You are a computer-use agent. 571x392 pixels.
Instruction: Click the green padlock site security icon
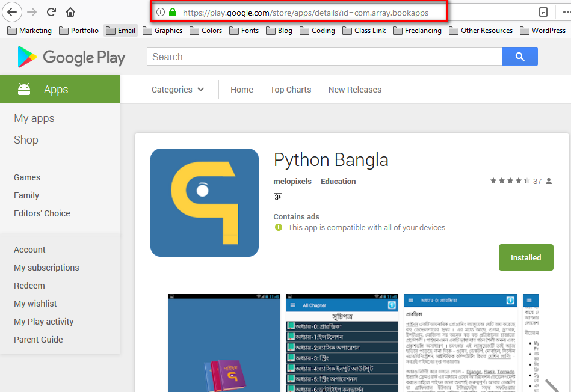(x=173, y=12)
